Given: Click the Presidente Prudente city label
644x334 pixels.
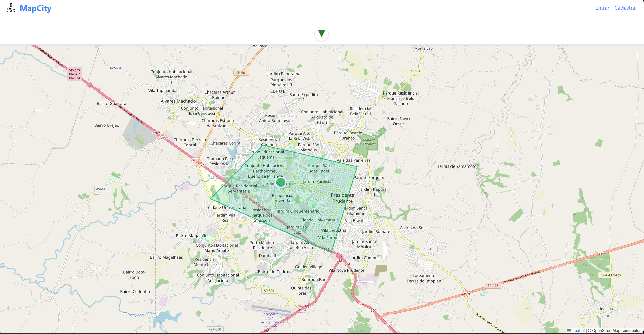Looking at the screenshot, I should (x=342, y=198).
